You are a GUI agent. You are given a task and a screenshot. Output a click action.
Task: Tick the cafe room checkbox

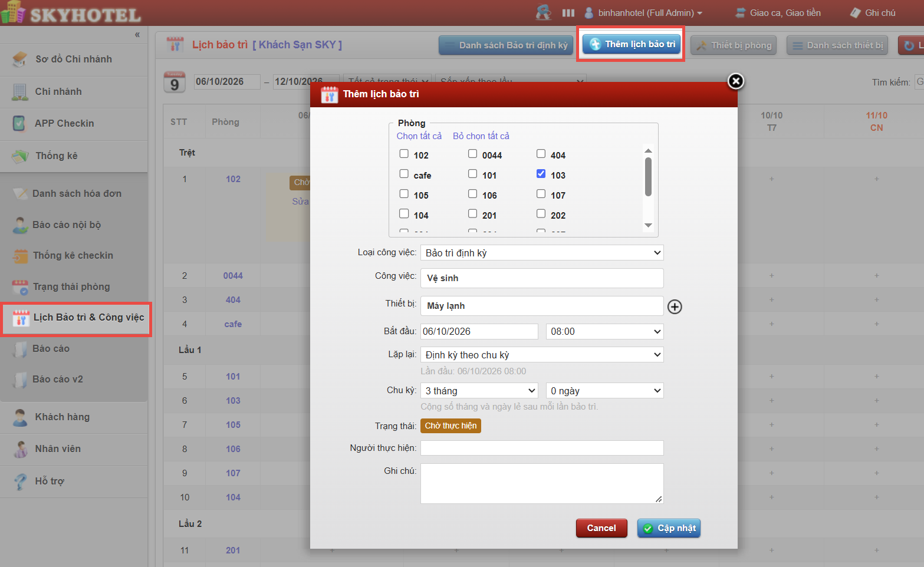click(404, 174)
